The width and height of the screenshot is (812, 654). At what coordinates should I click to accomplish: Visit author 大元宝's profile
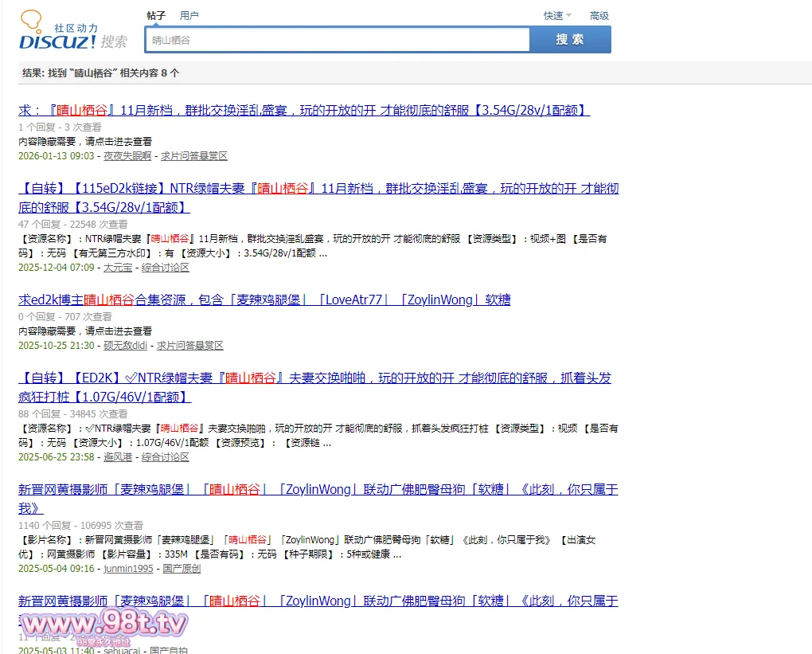point(119,268)
